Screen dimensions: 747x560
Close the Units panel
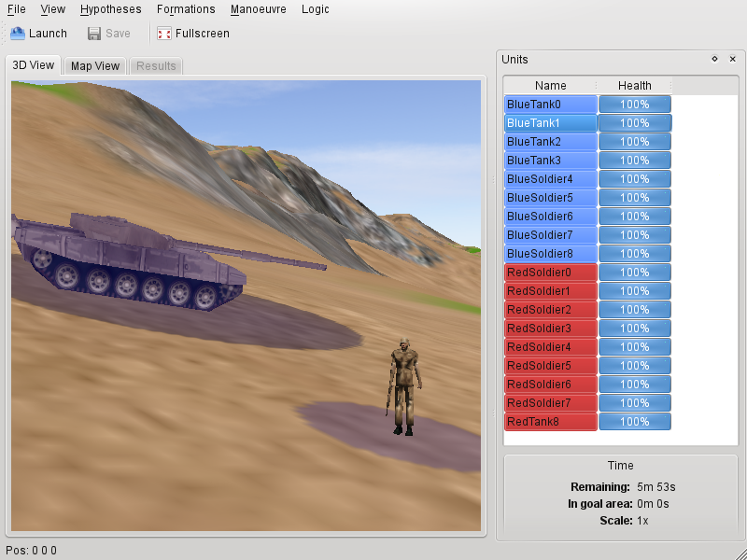(733, 59)
